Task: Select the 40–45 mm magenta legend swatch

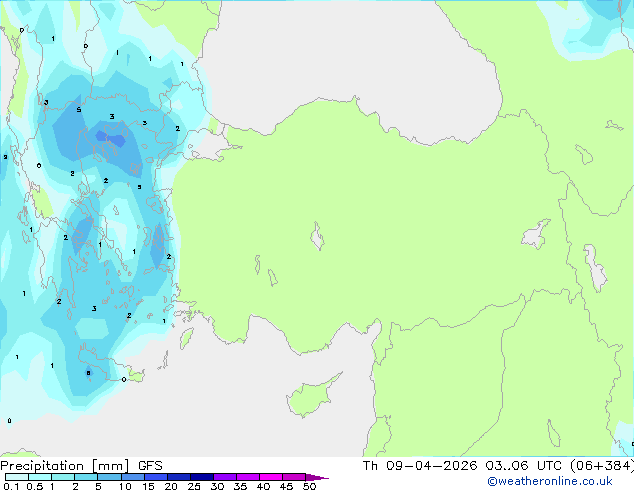Action: pos(271,477)
